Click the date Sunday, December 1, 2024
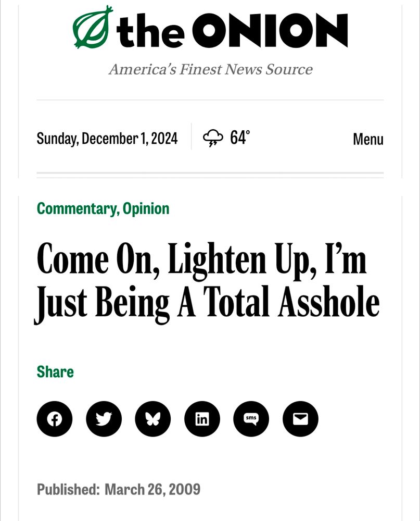Screen dimensions: 420x521 coord(107,139)
